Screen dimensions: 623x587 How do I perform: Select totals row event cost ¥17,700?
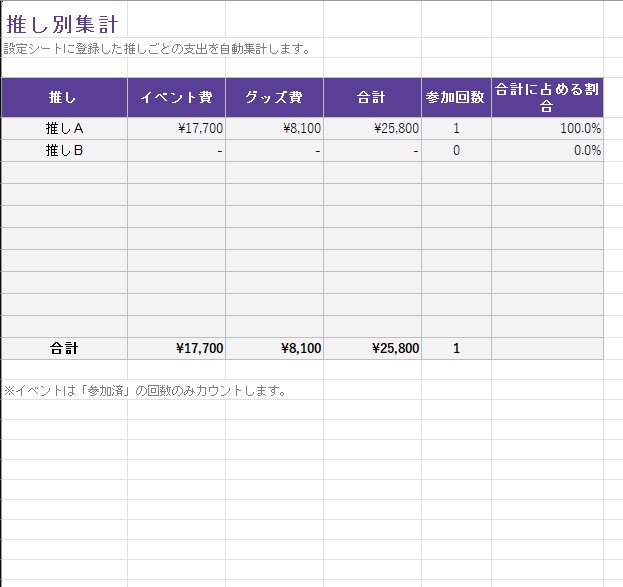(176, 349)
